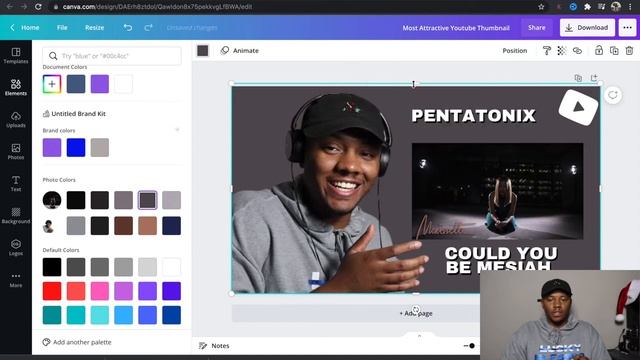Add a new document color
This screenshot has width=640, height=360.
(x=52, y=84)
